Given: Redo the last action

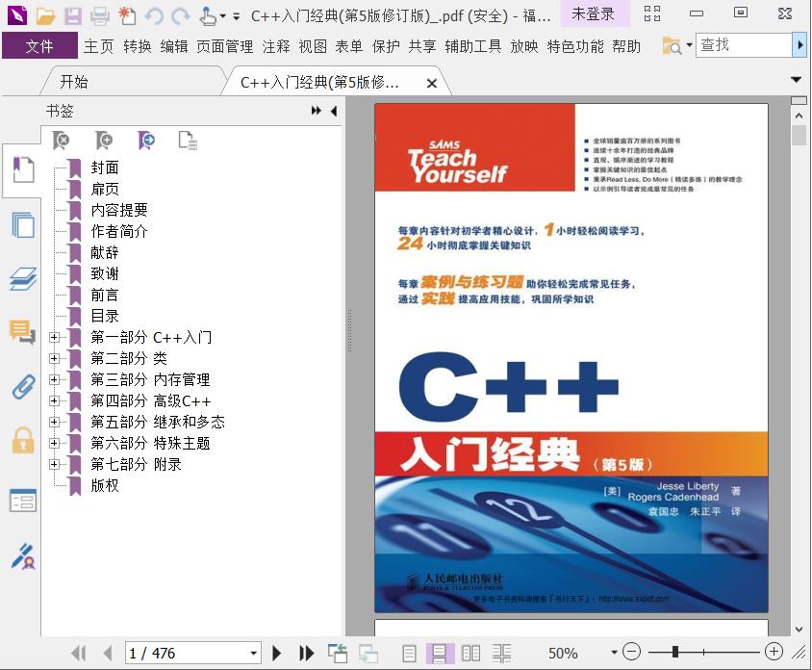Looking at the screenshot, I should tap(181, 16).
